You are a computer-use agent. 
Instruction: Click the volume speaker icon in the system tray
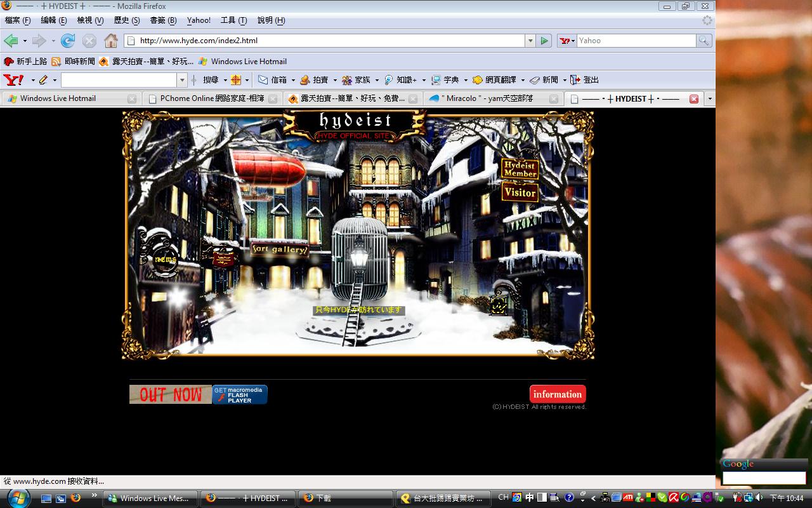[759, 498]
